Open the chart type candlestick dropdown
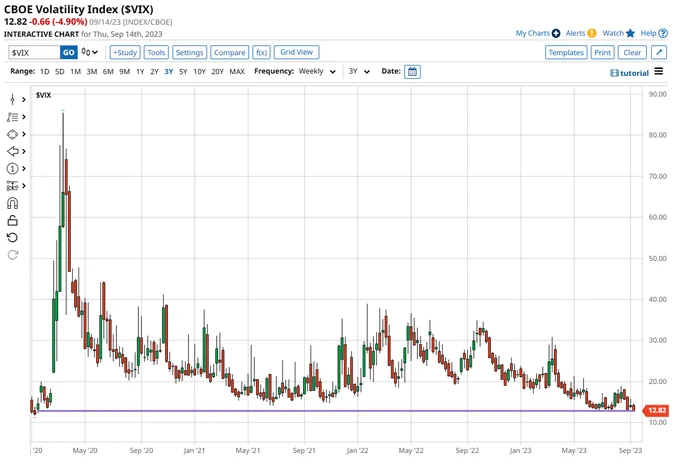Viewport: 680px width, 469px height. pos(90,52)
